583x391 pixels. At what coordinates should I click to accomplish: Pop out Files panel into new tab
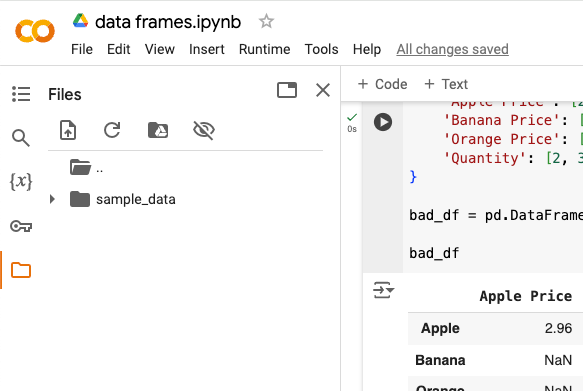pyautogui.click(x=287, y=90)
